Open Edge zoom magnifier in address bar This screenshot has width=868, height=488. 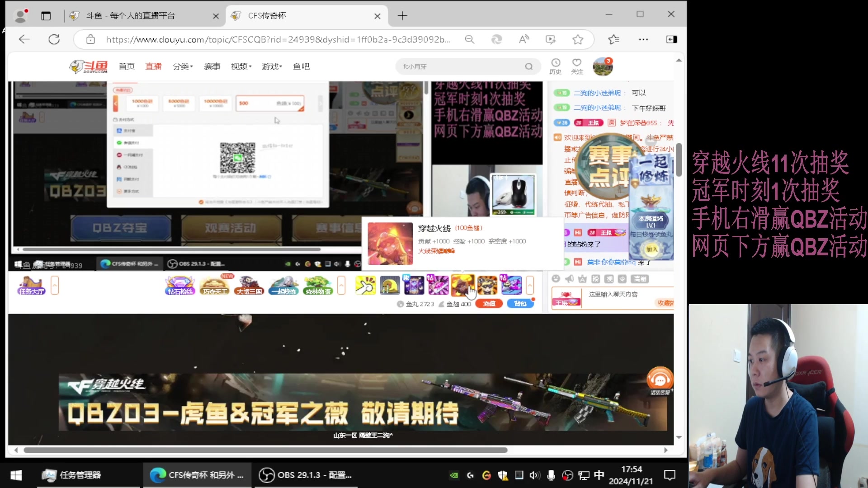tap(470, 39)
